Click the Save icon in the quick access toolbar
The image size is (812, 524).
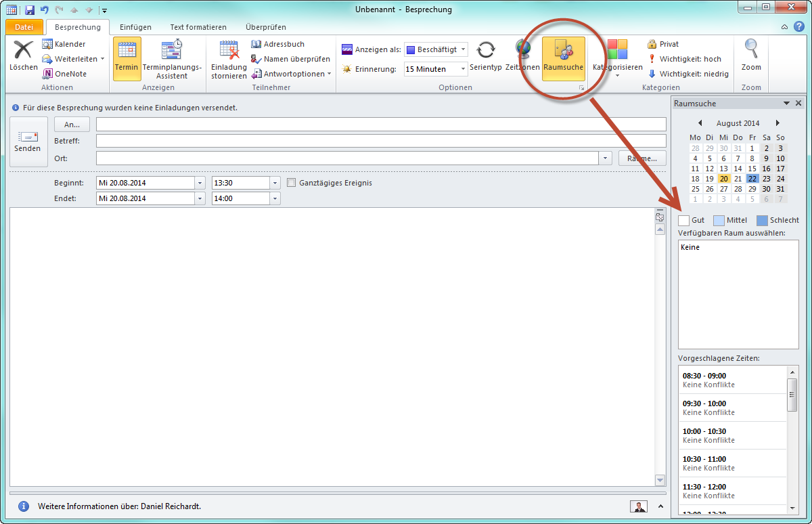30,10
